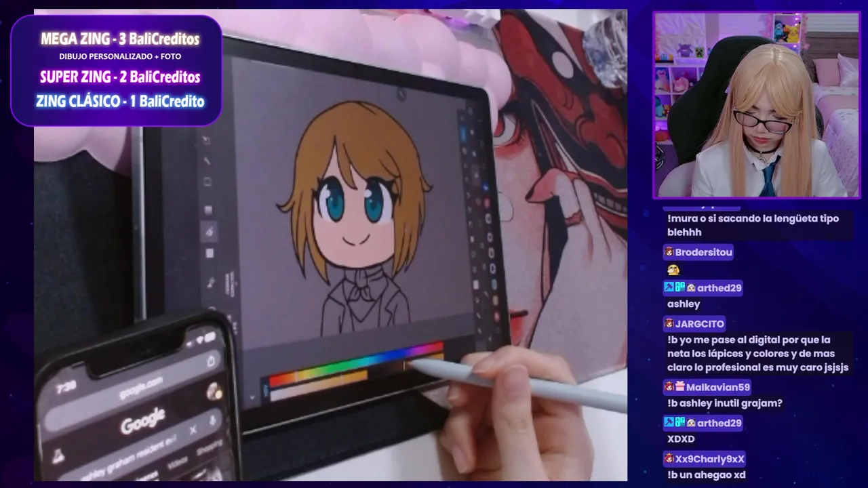Click the badge icon beside Malkavian59
The height and width of the screenshot is (488, 868).
679,387
